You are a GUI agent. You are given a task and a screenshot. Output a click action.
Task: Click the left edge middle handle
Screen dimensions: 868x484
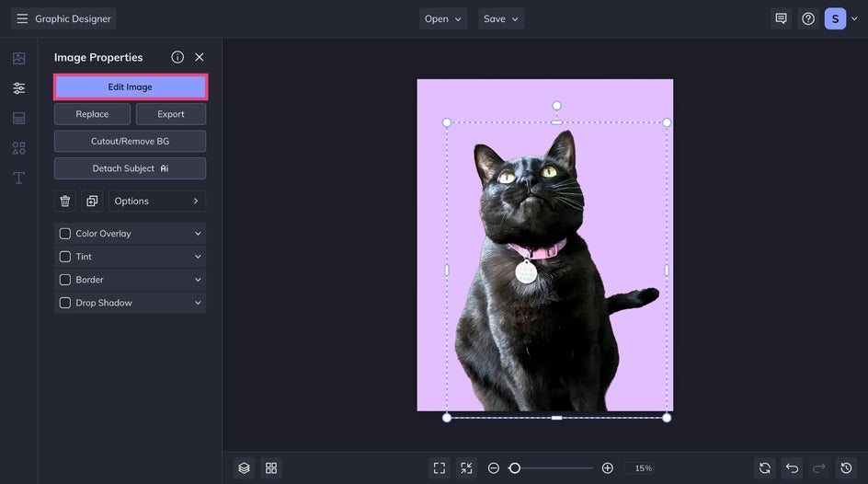tap(447, 271)
